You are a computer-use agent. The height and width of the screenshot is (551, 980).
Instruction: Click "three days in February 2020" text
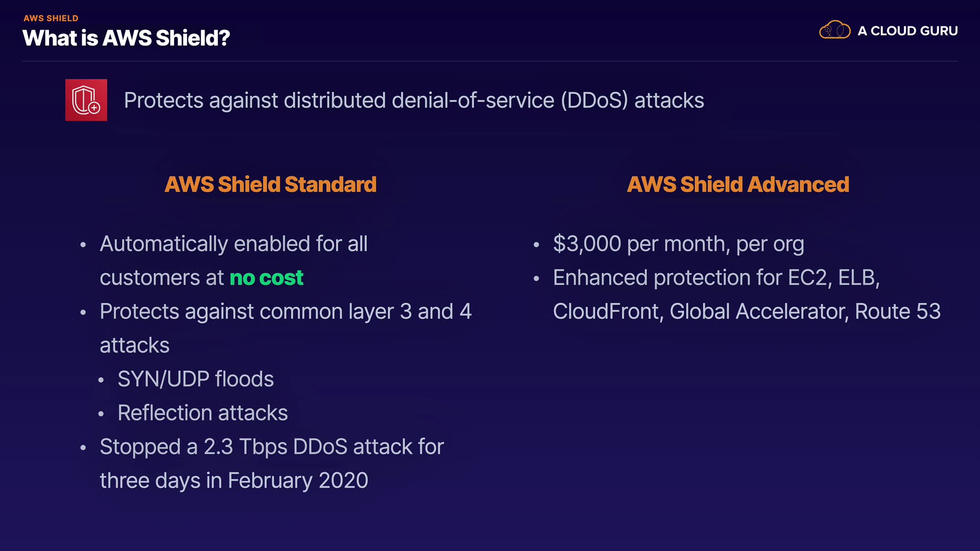(234, 481)
